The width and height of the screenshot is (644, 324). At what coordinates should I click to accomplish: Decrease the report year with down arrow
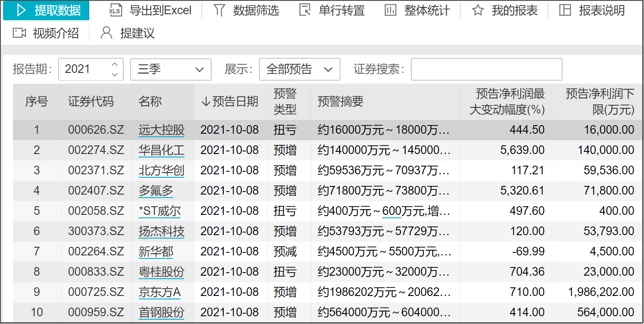tap(115, 74)
